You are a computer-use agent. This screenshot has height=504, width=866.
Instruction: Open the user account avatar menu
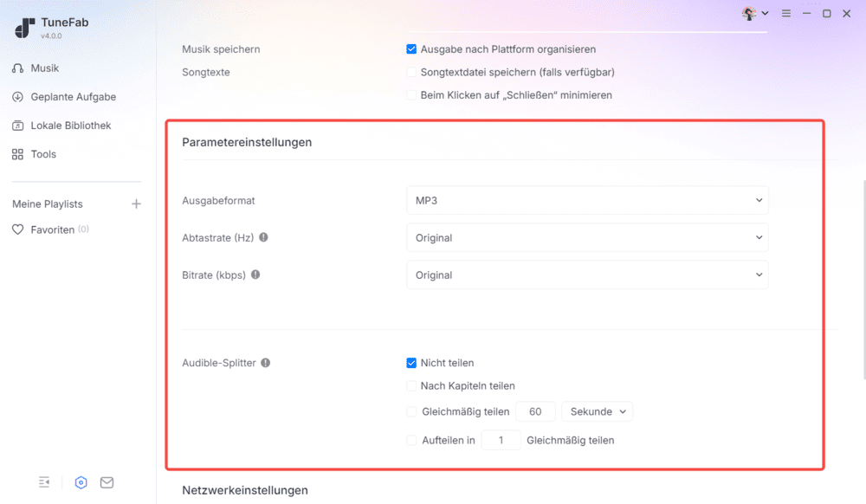pyautogui.click(x=751, y=13)
